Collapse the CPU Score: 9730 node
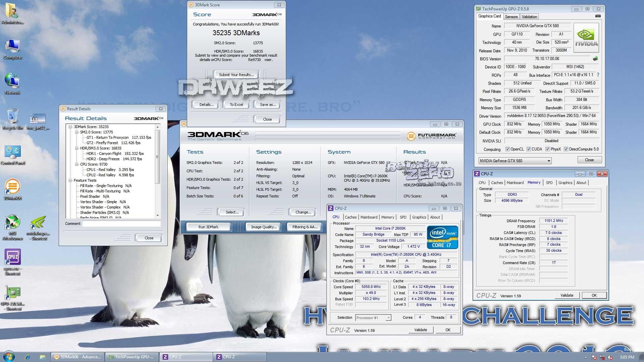This screenshot has height=362, width=644. tap(76, 164)
